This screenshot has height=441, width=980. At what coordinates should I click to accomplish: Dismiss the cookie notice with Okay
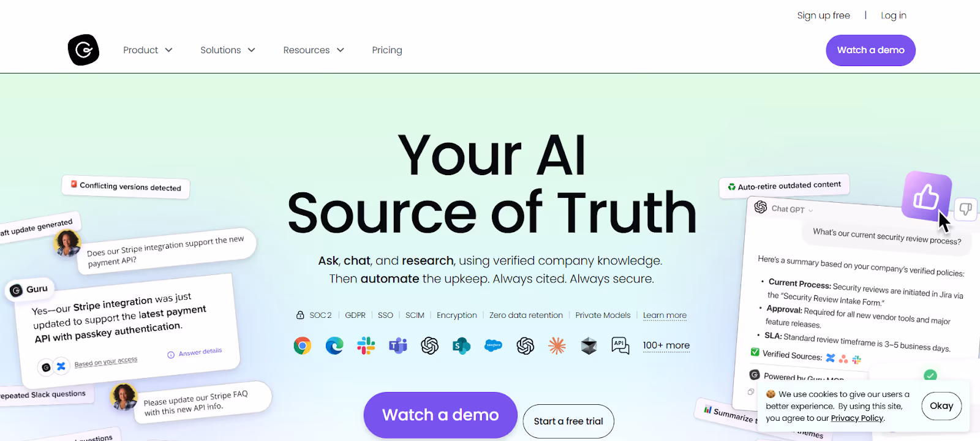(x=941, y=406)
